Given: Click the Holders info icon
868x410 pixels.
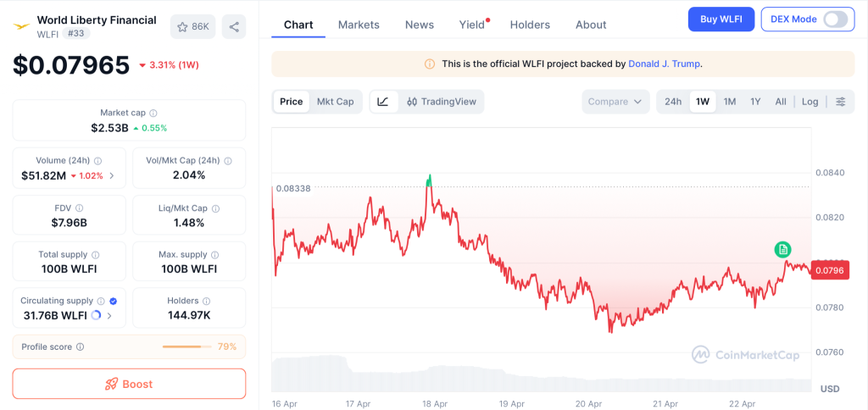Looking at the screenshot, I should point(207,301).
